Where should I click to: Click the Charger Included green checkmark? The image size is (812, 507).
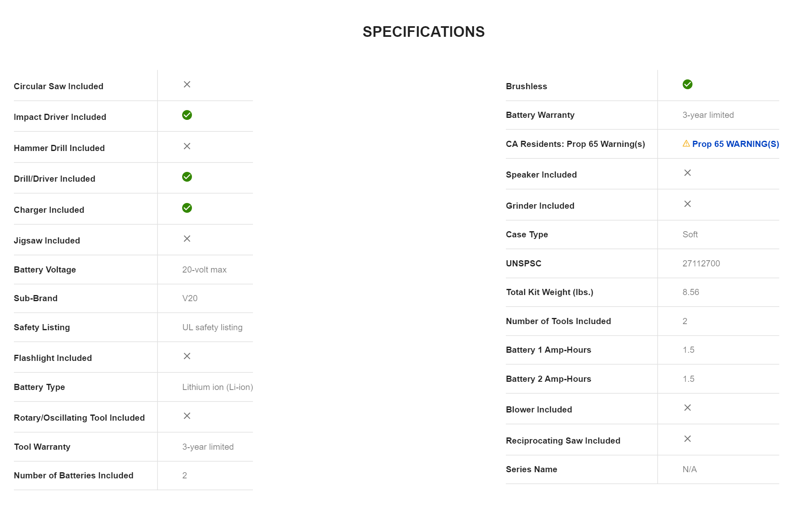(187, 208)
